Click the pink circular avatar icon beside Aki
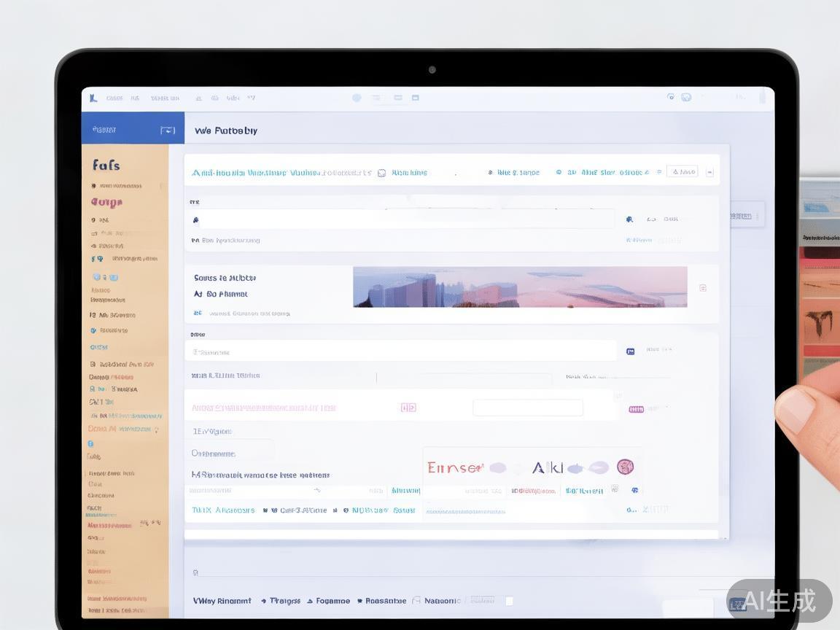840x630 pixels. pos(625,467)
